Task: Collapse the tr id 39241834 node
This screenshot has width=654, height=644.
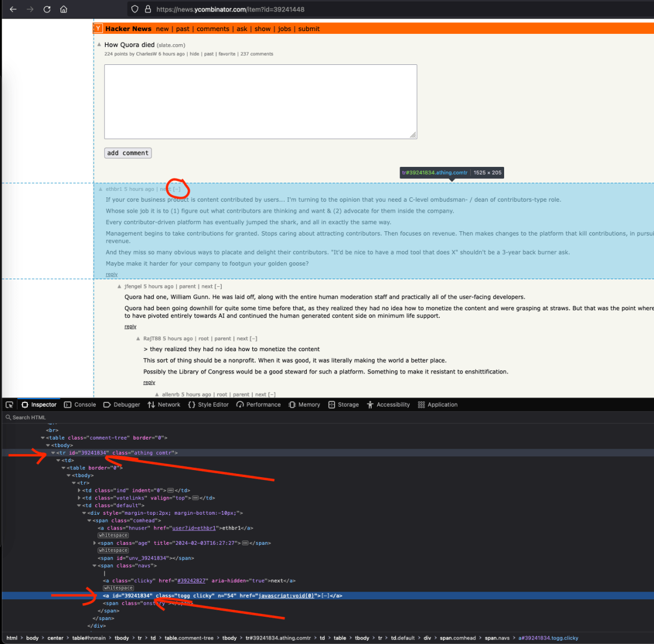Action: coord(53,453)
